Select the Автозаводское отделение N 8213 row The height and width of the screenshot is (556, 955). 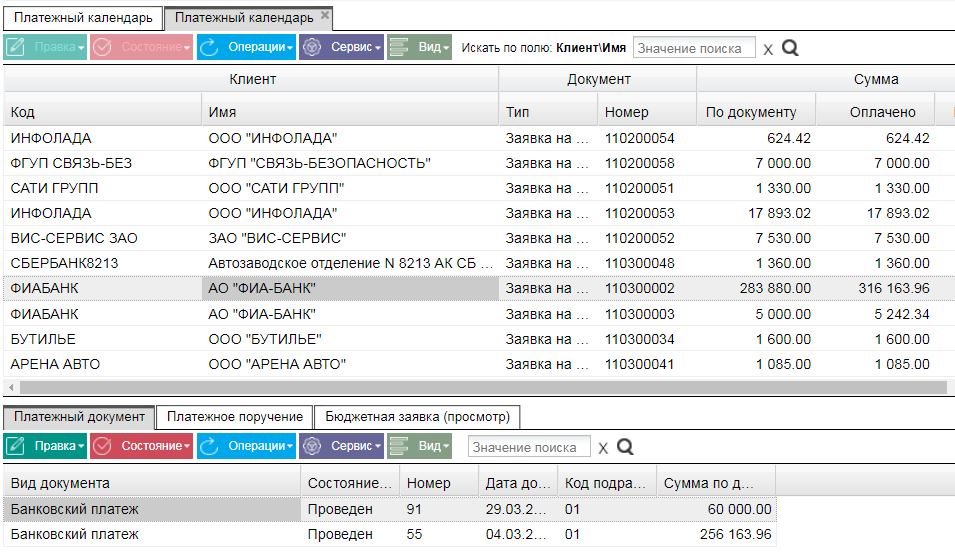click(478, 263)
